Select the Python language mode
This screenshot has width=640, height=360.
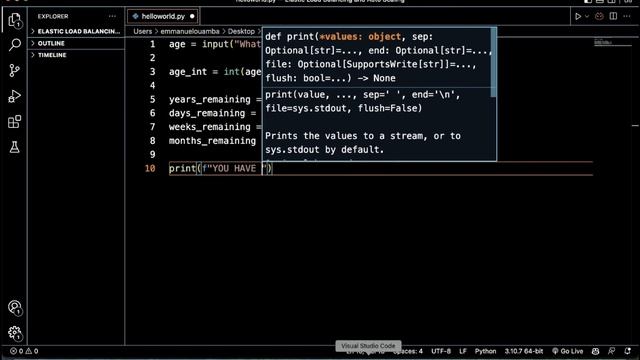click(x=485, y=351)
